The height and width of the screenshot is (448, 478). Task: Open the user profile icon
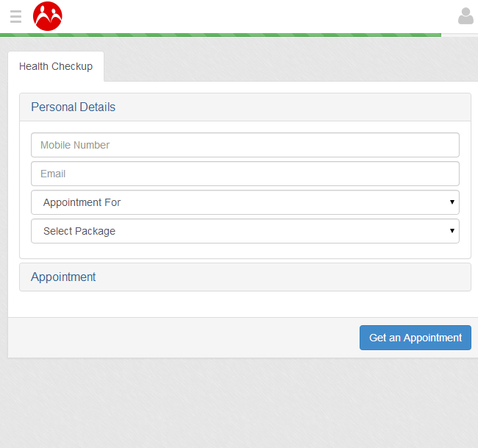[x=465, y=16]
